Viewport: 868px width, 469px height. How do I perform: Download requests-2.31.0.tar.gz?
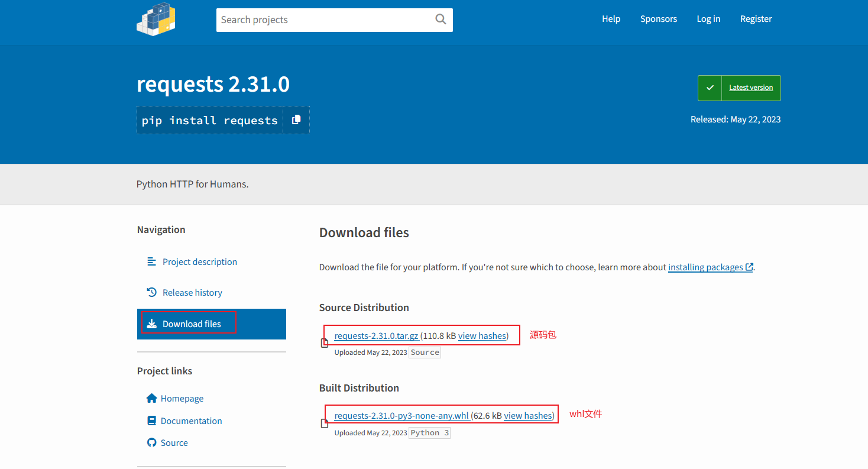377,335
